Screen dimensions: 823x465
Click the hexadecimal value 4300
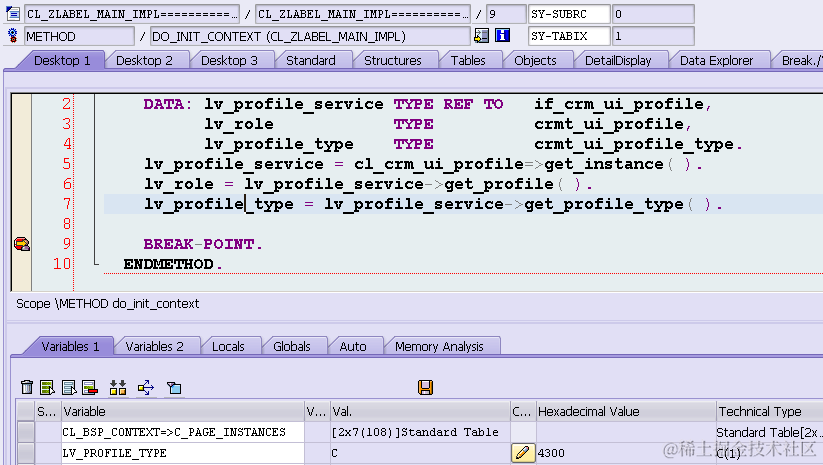551,453
